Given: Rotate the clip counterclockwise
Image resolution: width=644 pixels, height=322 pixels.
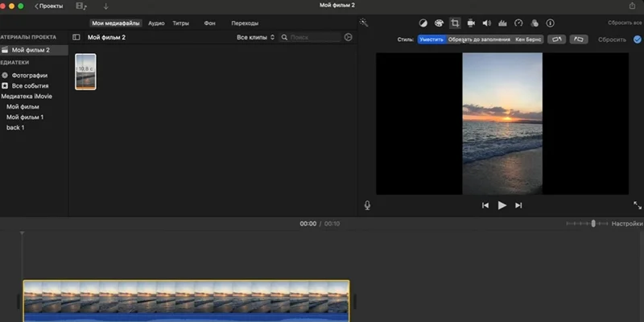Looking at the screenshot, I should coord(556,39).
